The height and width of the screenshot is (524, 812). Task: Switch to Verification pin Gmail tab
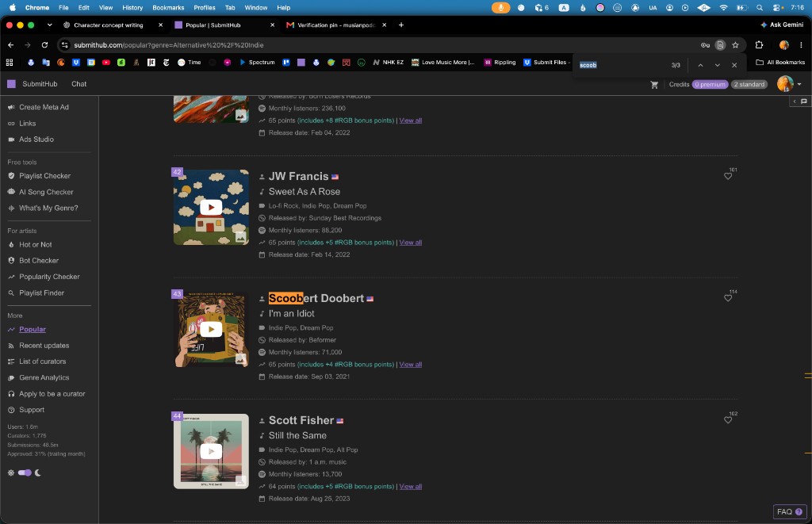coord(336,25)
